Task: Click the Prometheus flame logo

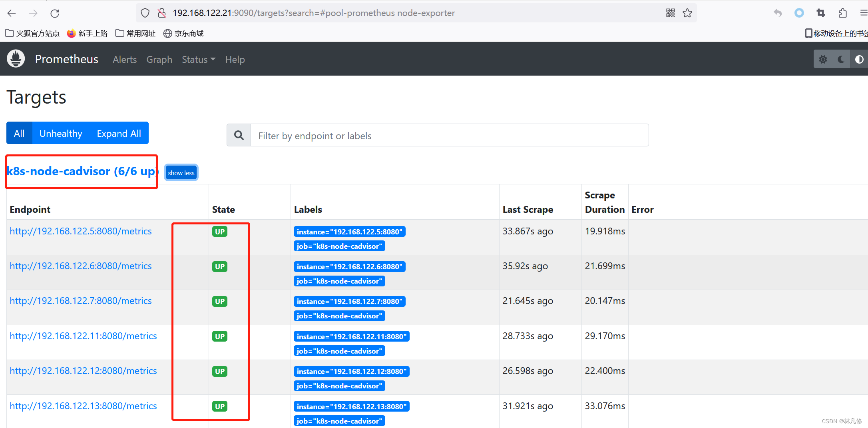Action: [16, 59]
